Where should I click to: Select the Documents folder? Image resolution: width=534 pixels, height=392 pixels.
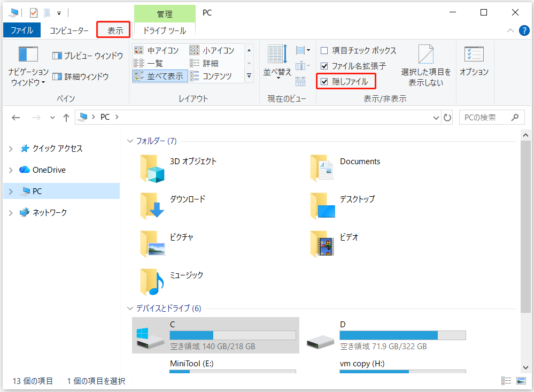click(345, 168)
